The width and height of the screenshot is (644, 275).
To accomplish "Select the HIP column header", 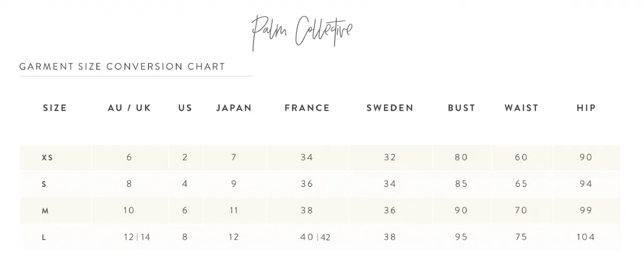I will point(586,108).
